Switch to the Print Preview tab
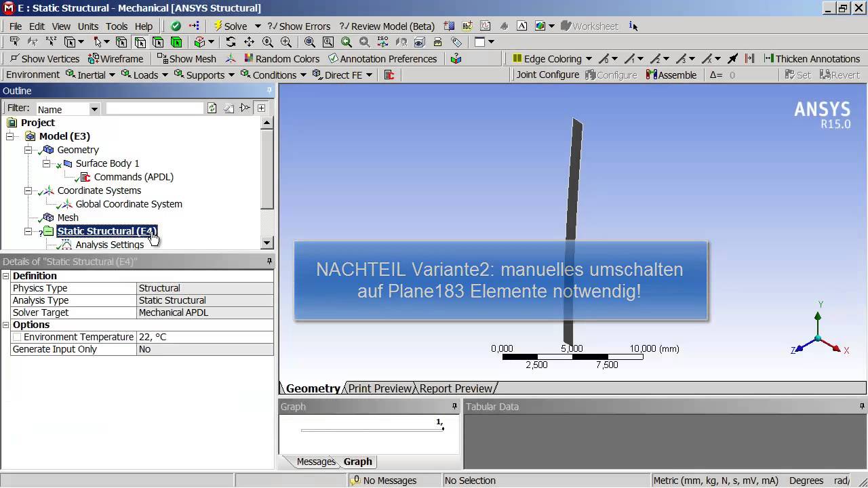Screen dimensions: 868x488 point(380,388)
